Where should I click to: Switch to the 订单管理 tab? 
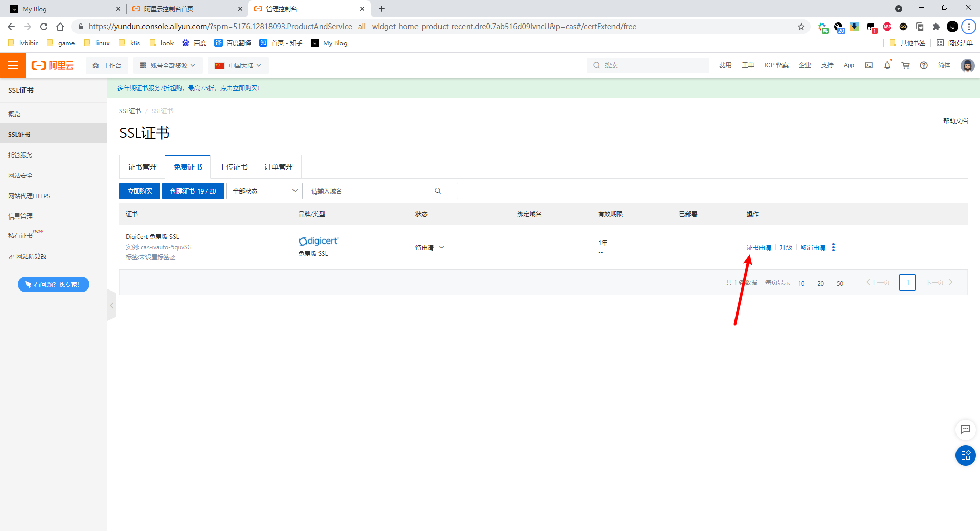(279, 167)
